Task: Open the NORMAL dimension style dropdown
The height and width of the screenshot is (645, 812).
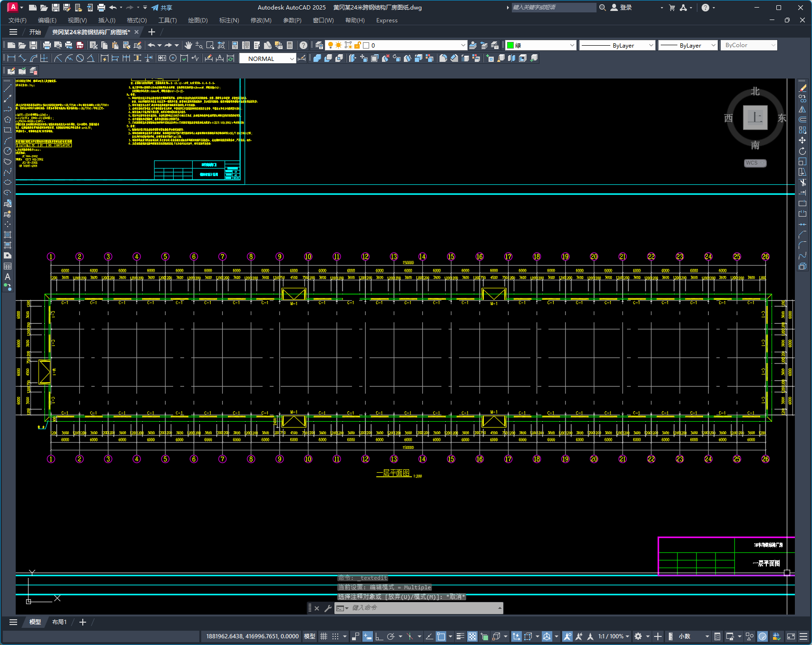Action: point(267,59)
